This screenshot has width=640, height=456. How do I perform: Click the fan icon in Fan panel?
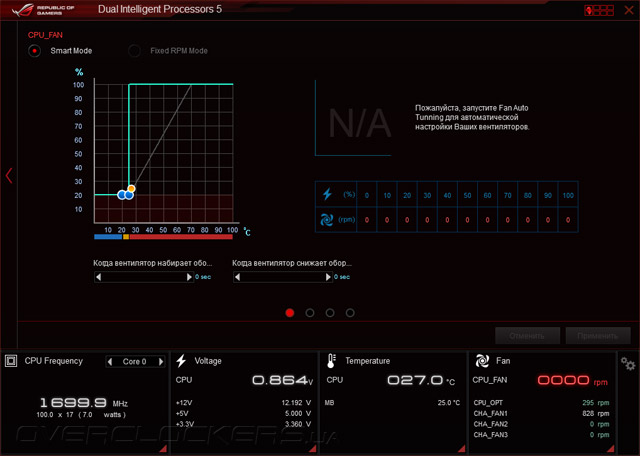pyautogui.click(x=482, y=361)
